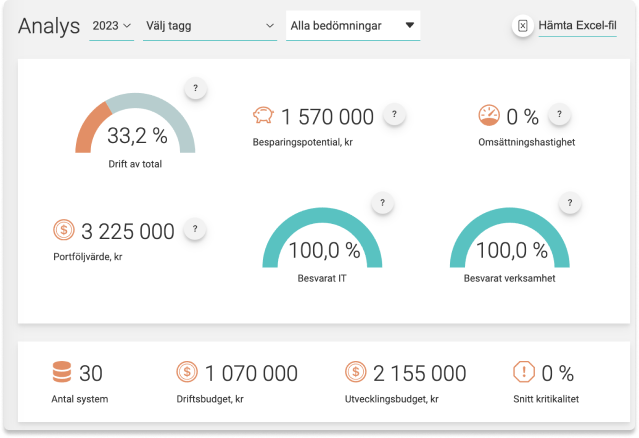Click the Hämta Excel-fil link
639x438 pixels.
click(577, 26)
